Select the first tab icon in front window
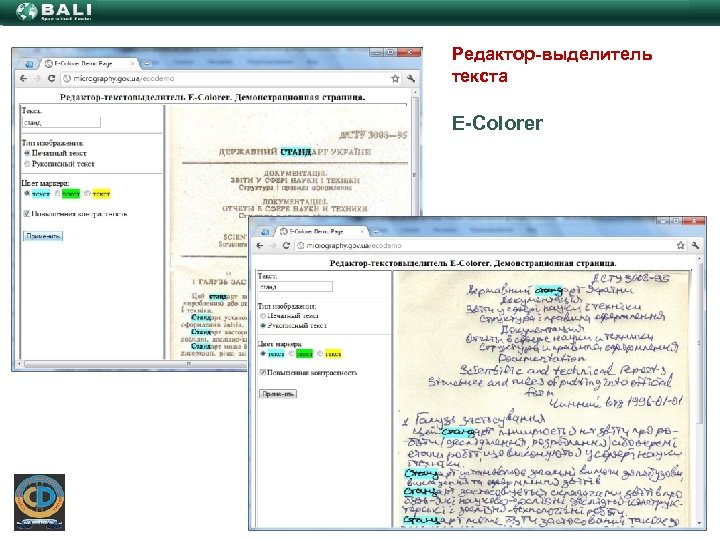720x540 pixels. pyautogui.click(x=265, y=231)
